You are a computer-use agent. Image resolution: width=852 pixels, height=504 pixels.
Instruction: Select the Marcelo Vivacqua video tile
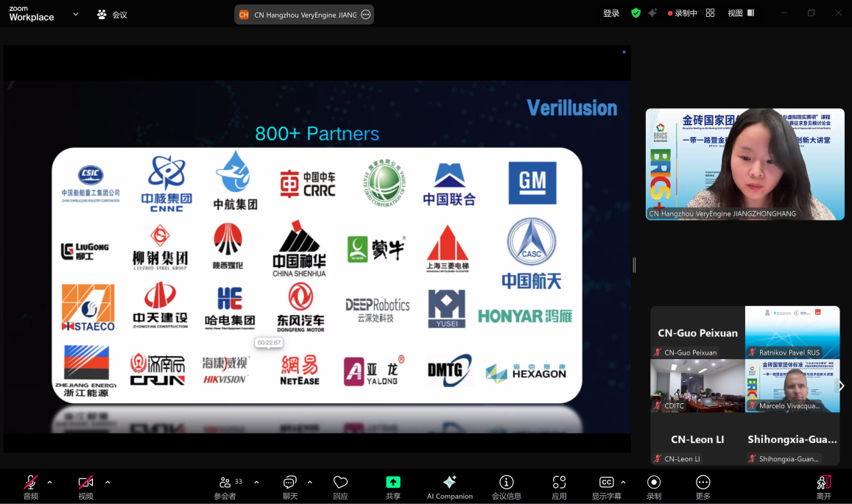tap(792, 386)
